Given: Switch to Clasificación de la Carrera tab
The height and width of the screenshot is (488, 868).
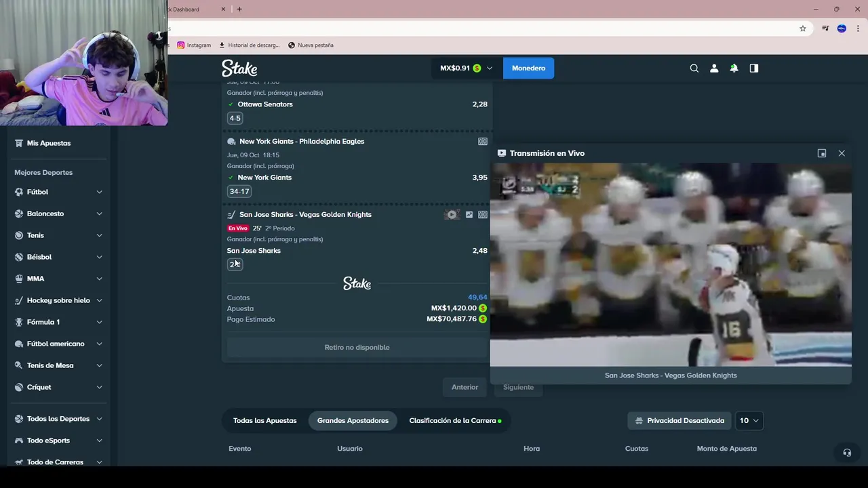Looking at the screenshot, I should pos(455,421).
